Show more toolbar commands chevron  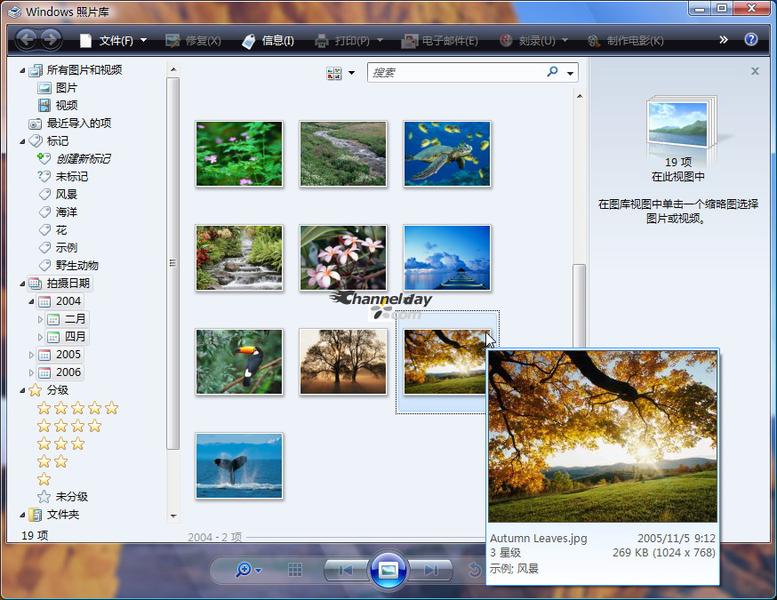pos(723,40)
